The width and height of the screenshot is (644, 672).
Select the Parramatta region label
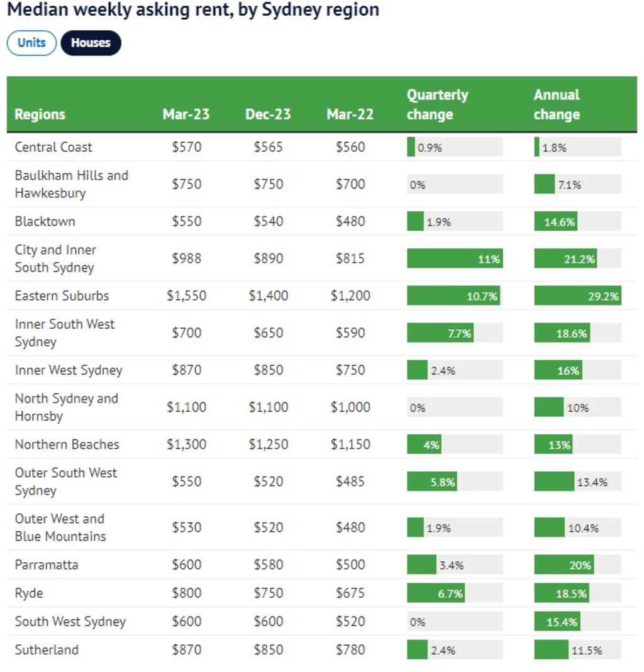pos(47,565)
